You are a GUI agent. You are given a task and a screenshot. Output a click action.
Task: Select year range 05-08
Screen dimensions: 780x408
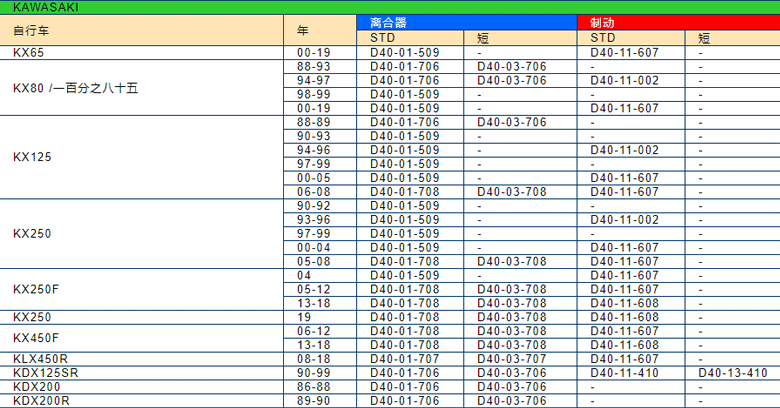[x=314, y=261]
